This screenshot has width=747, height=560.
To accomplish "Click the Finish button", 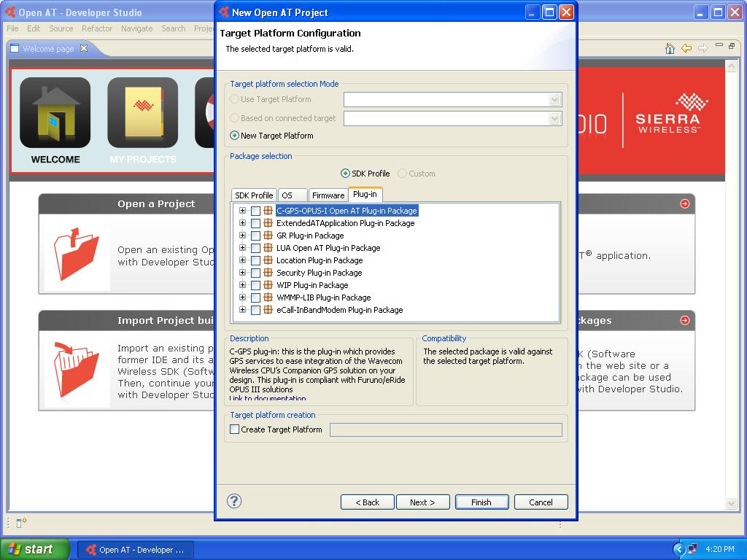I will [x=481, y=502].
